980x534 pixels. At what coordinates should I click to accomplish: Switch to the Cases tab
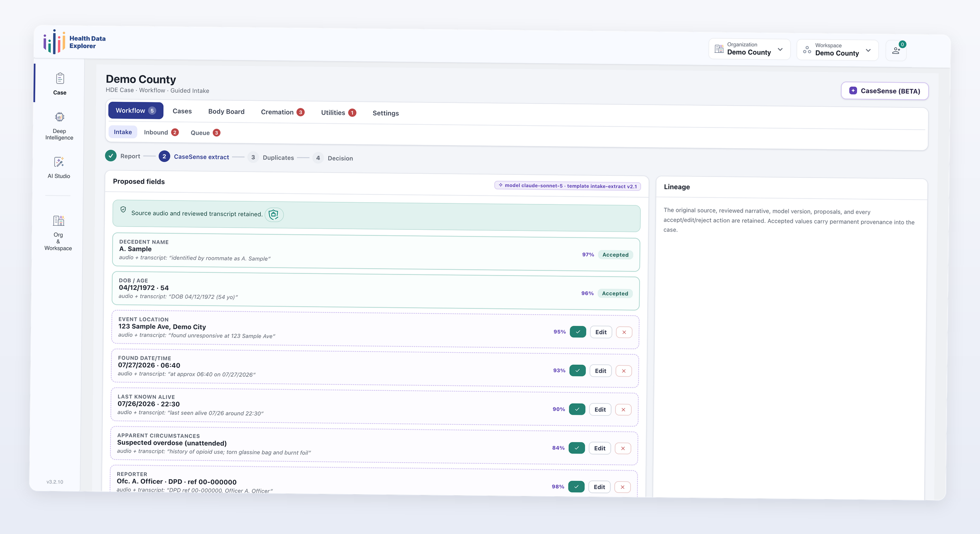pos(182,111)
